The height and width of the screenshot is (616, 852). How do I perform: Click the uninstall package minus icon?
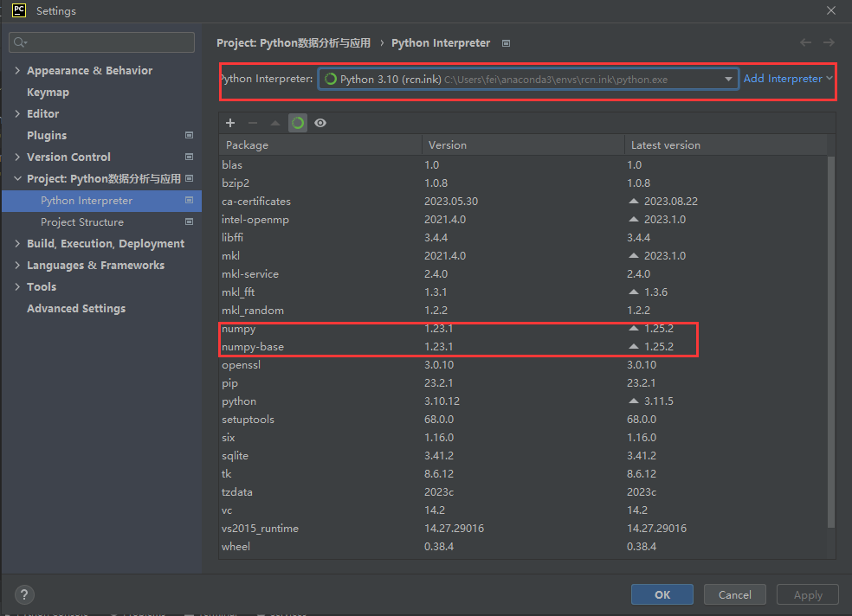click(253, 123)
